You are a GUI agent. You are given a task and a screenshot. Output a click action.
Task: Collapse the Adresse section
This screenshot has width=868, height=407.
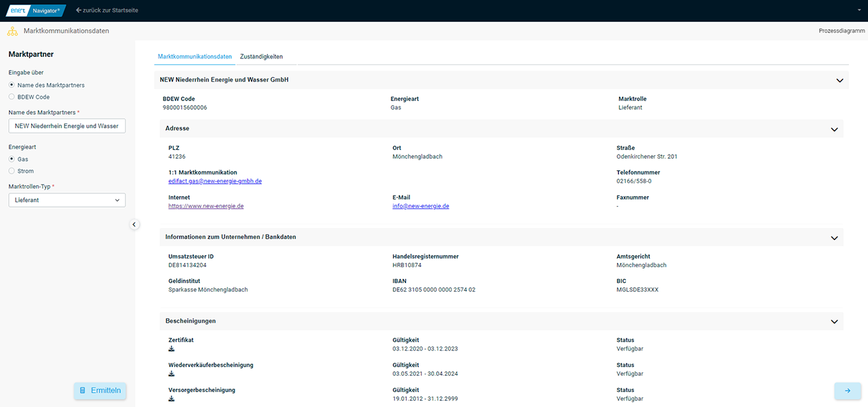coord(835,129)
